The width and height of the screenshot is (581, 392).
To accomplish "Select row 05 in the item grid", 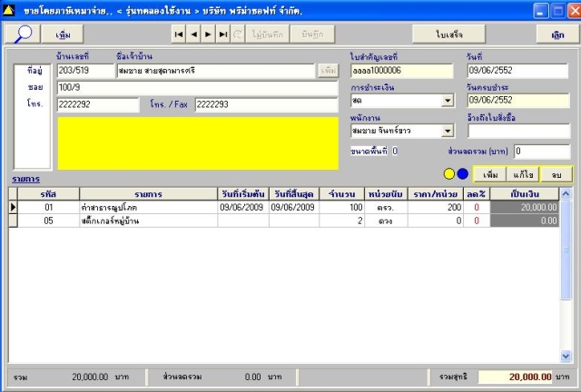I will click(x=284, y=220).
